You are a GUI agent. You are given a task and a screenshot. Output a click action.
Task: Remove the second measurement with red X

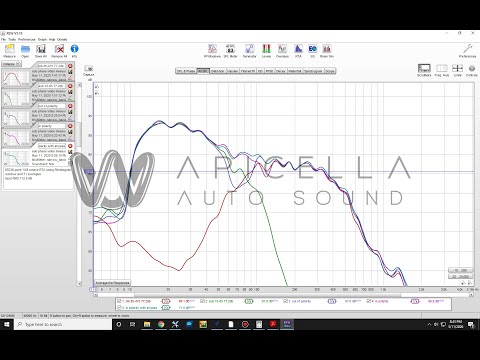pyautogui.click(x=70, y=86)
